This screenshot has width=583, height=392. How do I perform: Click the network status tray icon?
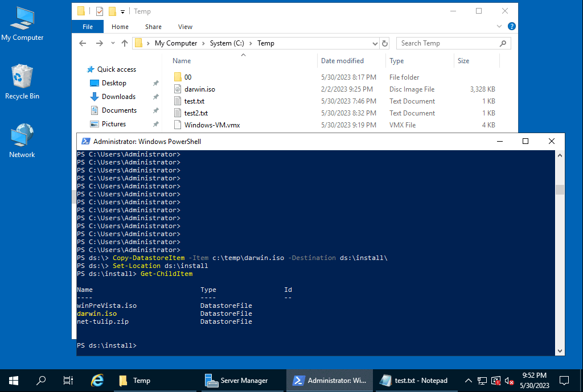[x=482, y=381]
